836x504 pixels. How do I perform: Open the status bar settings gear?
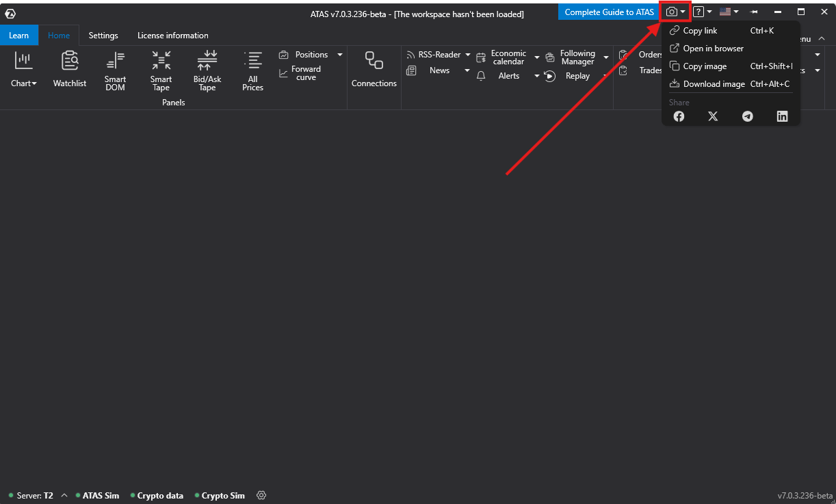pos(261,495)
